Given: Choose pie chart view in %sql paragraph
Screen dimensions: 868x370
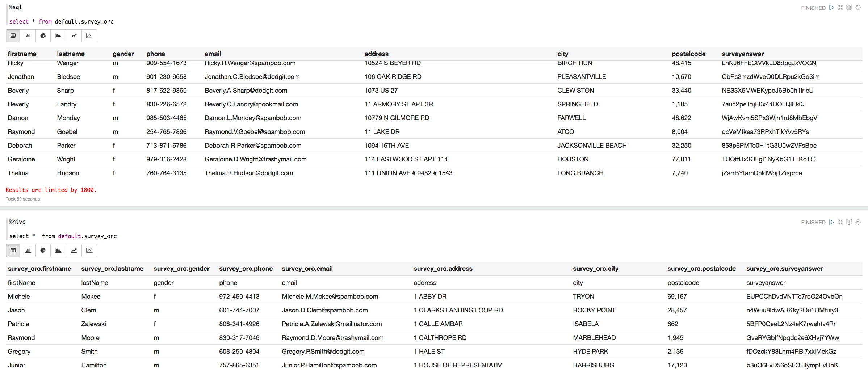Looking at the screenshot, I should pos(43,36).
